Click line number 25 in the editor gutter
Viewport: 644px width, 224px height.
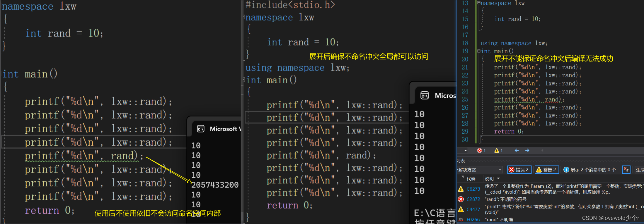(465, 99)
